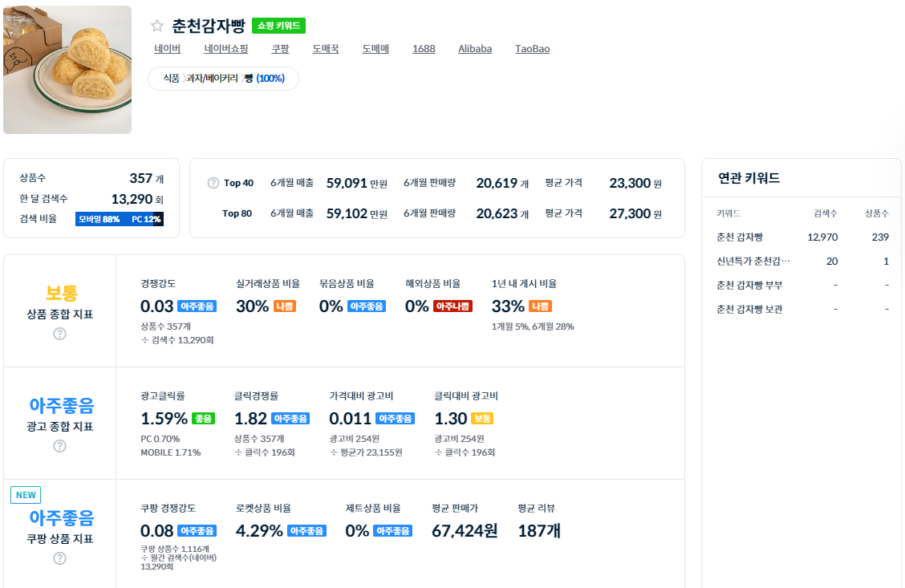Click the 187개 average review count

539,531
